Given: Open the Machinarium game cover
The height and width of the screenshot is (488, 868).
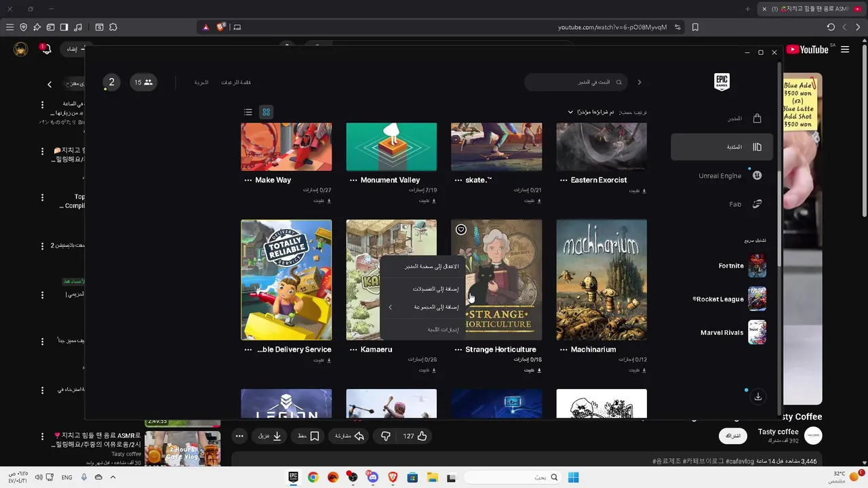Looking at the screenshot, I should point(601,280).
